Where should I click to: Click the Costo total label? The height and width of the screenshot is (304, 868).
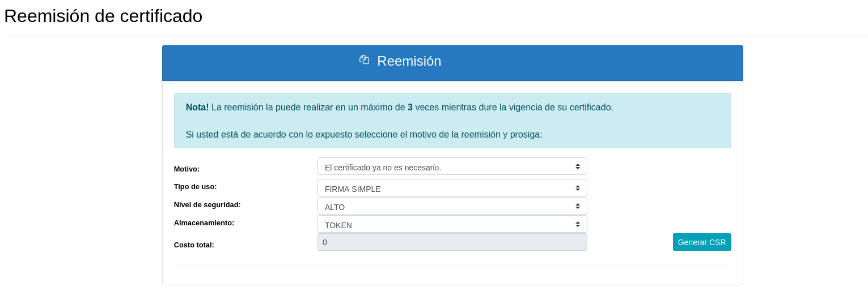pos(194,245)
